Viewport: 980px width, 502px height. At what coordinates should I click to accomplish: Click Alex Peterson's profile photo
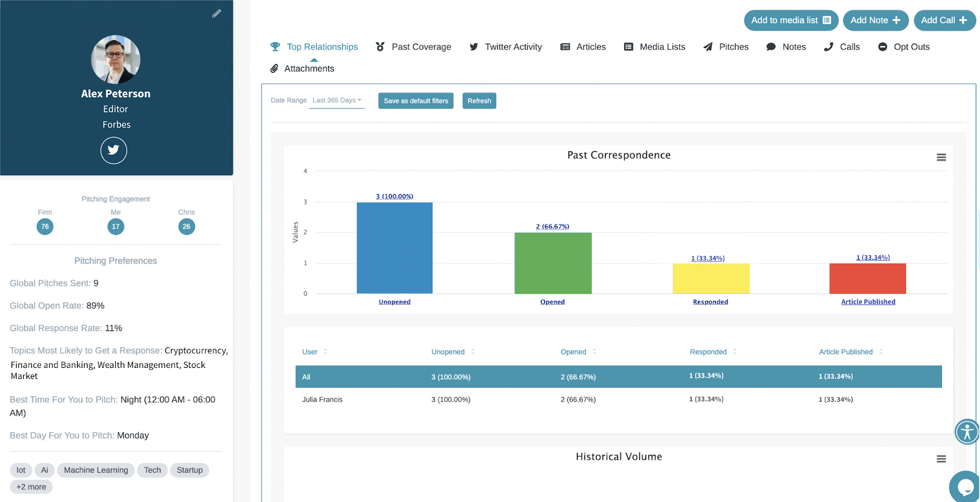116,59
